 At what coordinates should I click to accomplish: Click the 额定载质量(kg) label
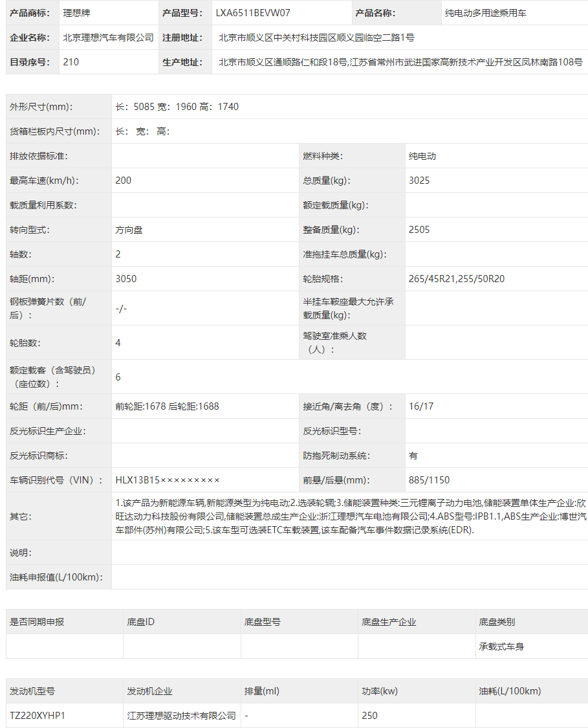336,205
